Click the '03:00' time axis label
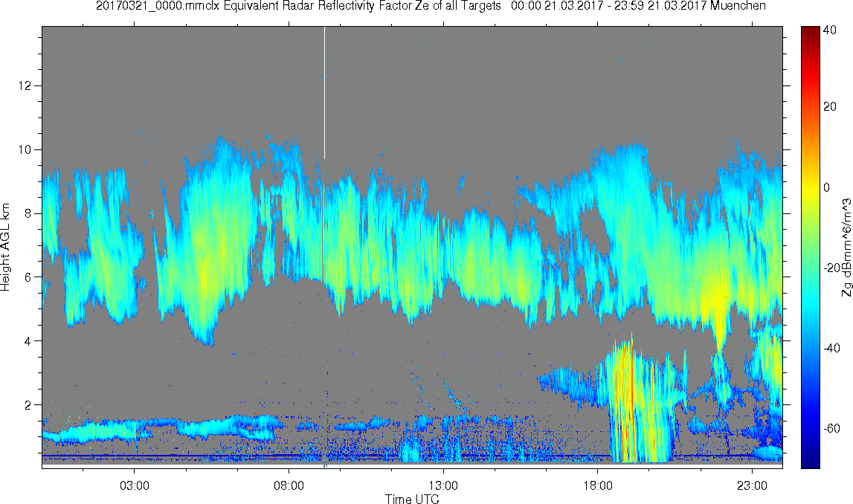Image resolution: width=853 pixels, height=504 pixels. (135, 485)
